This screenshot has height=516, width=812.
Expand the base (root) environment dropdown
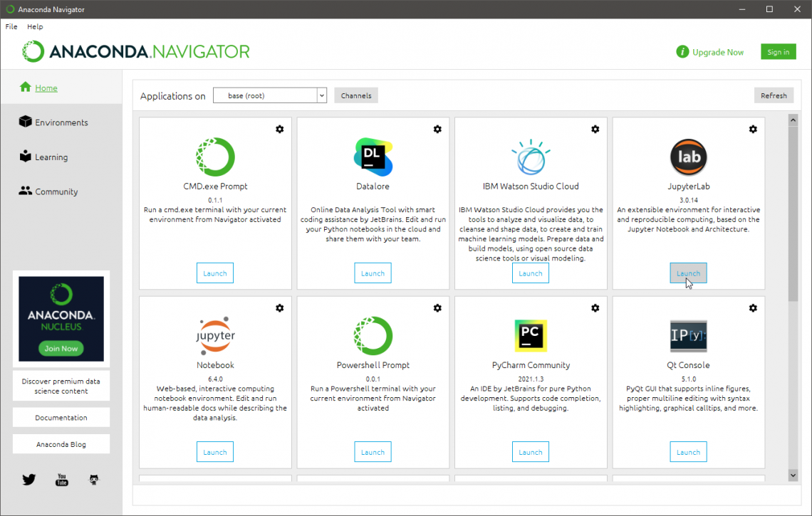coord(321,95)
